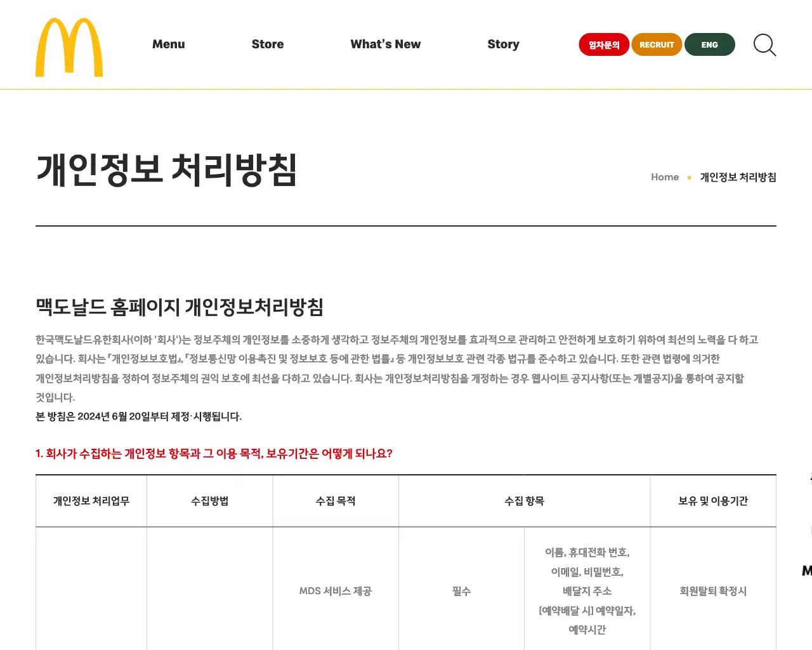Go to Home in breadcrumb
The image size is (812, 650).
665,177
